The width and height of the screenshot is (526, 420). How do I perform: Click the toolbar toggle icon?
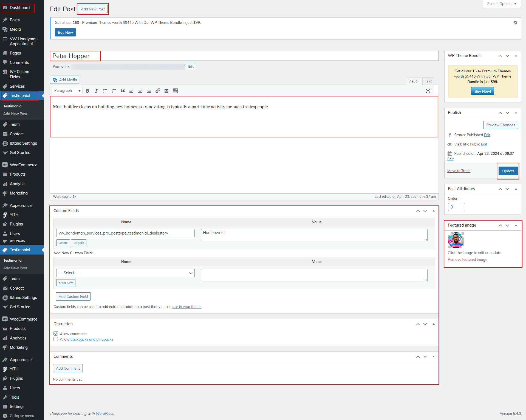tap(175, 91)
